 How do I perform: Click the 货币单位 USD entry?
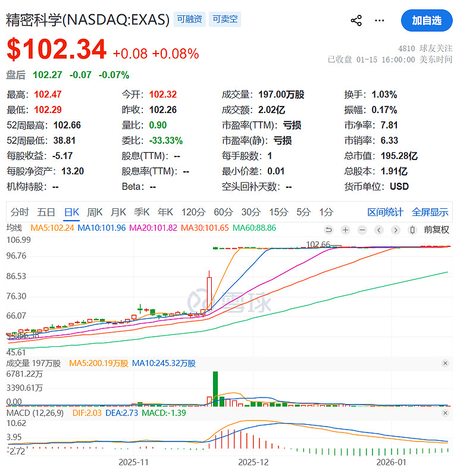[377, 186]
